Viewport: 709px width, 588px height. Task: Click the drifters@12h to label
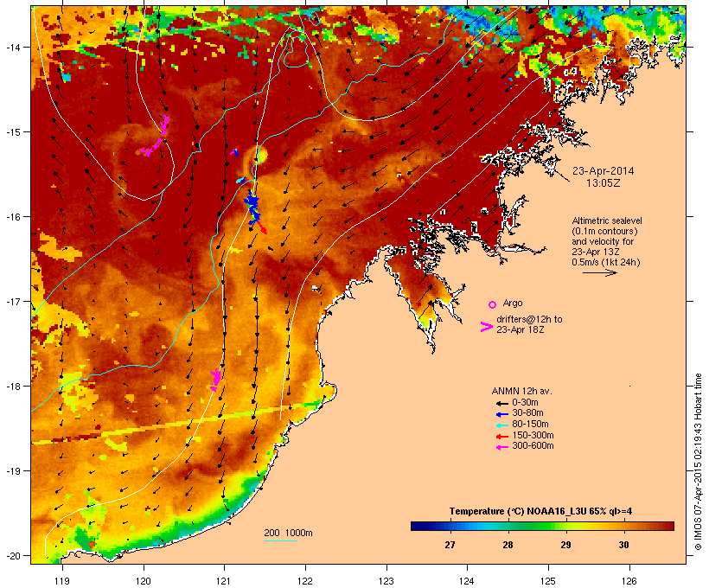(x=529, y=319)
